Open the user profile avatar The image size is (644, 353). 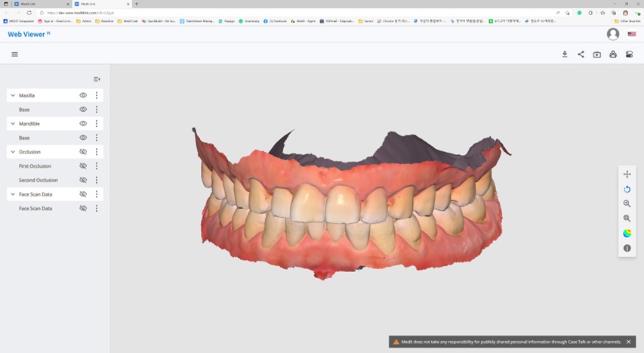[613, 34]
